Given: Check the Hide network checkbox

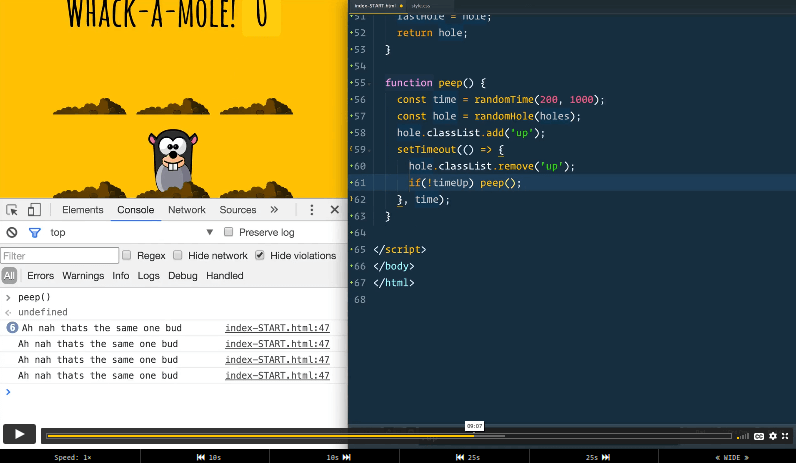Looking at the screenshot, I should point(178,255).
